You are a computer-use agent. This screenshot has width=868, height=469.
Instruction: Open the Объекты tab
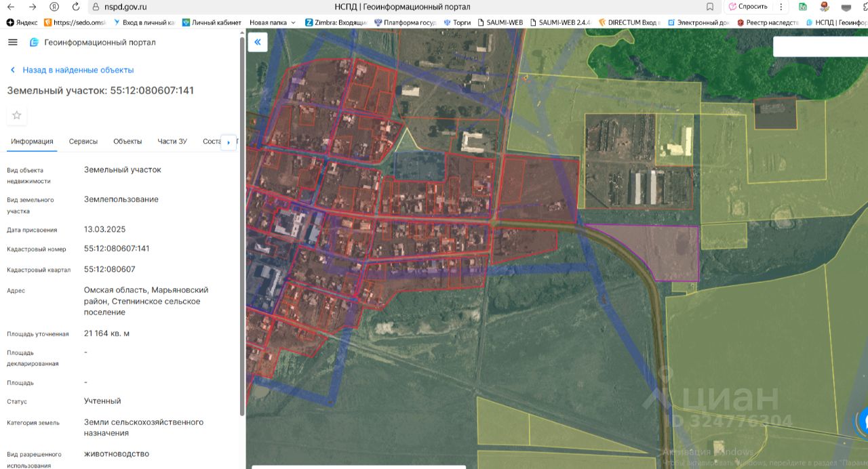click(x=127, y=142)
